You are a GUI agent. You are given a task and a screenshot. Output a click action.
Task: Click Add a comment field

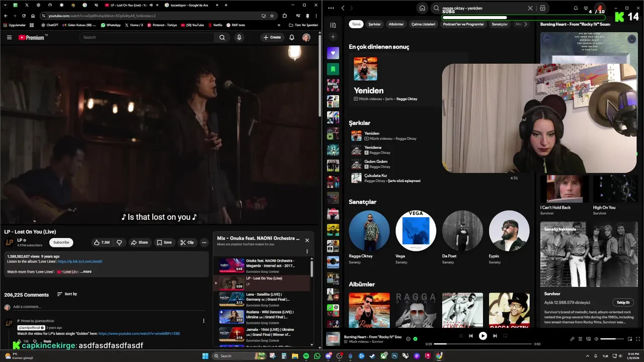click(x=108, y=307)
